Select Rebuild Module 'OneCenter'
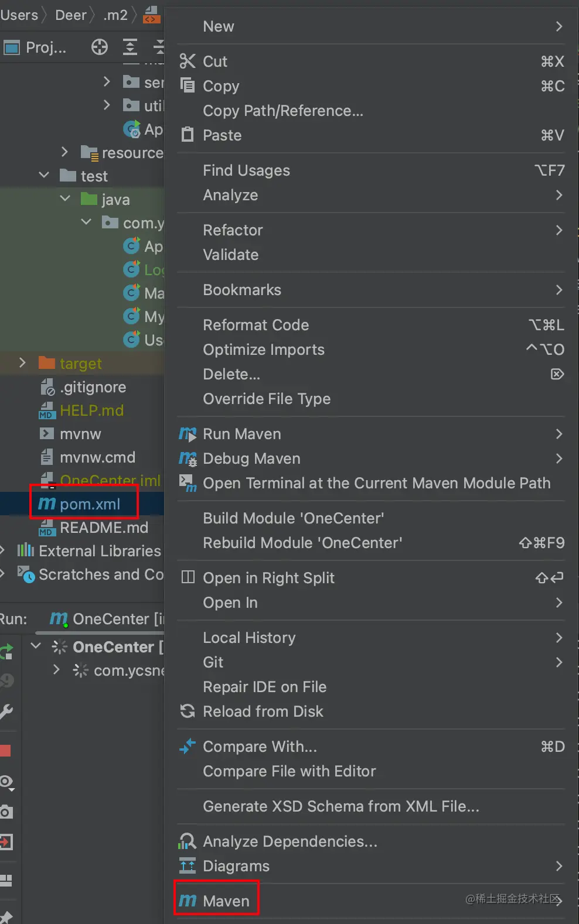 point(302,543)
